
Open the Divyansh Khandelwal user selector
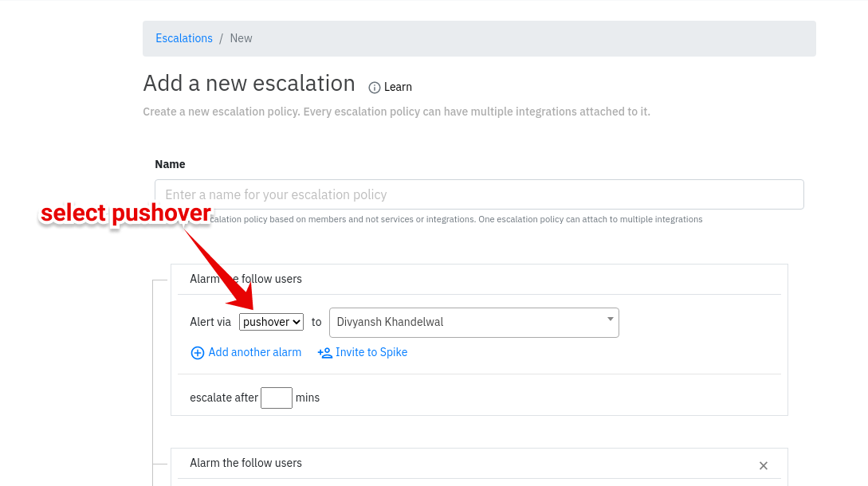point(466,322)
